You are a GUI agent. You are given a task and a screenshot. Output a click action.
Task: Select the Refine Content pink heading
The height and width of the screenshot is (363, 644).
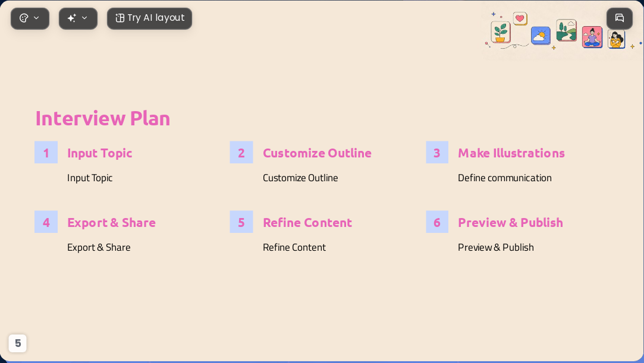pyautogui.click(x=307, y=222)
